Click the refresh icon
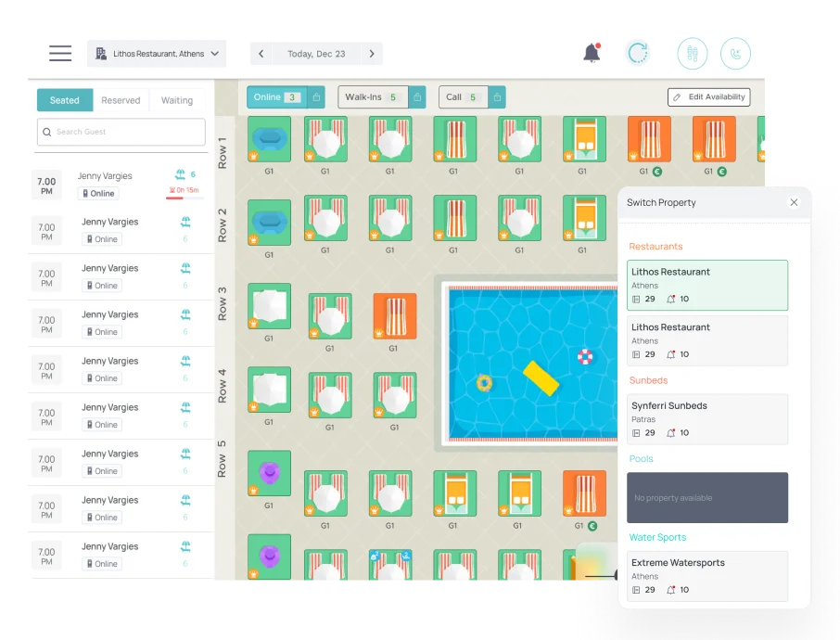 638,53
